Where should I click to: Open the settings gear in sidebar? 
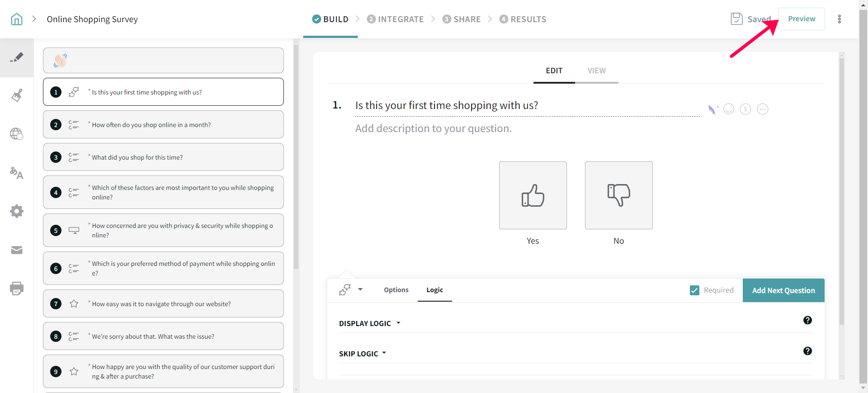(17, 211)
